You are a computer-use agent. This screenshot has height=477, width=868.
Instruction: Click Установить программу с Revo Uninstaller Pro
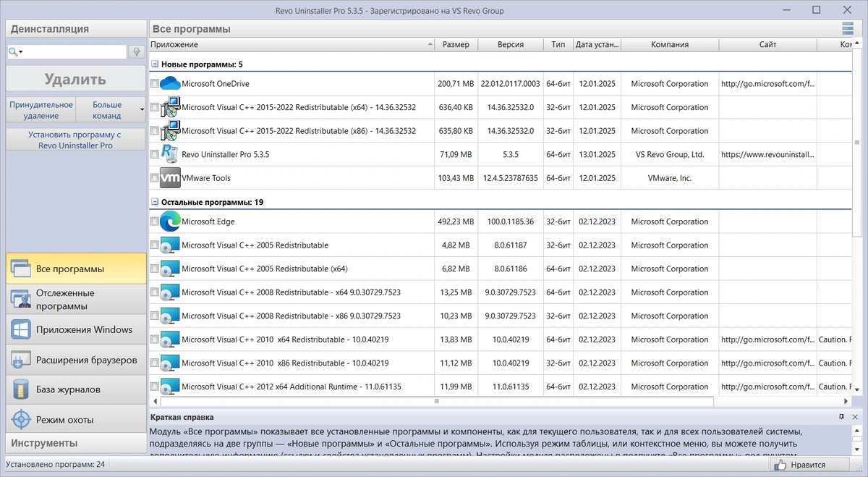tap(76, 140)
